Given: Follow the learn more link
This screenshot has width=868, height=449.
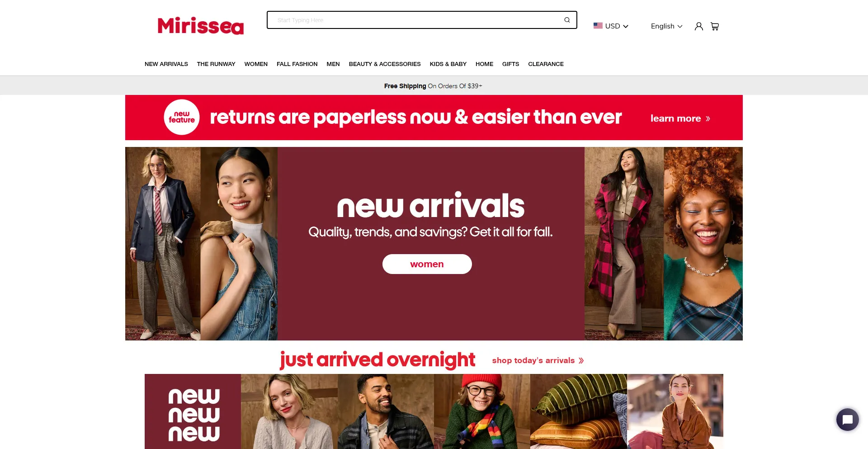Looking at the screenshot, I should coord(680,118).
